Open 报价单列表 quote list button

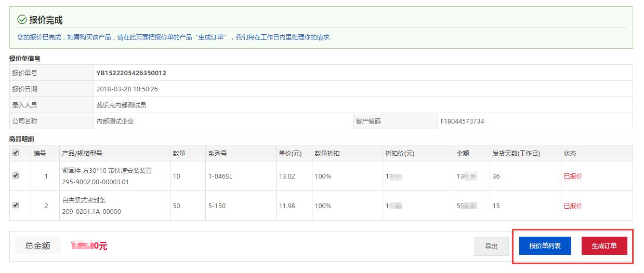[545, 246]
